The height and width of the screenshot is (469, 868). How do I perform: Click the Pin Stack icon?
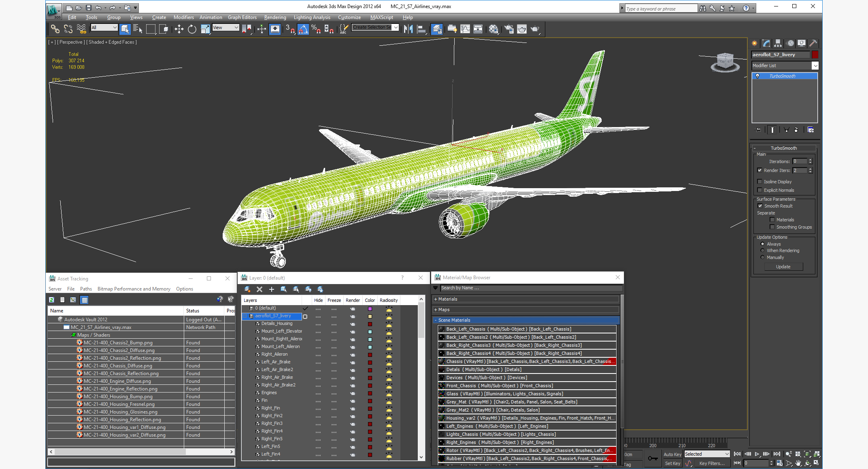point(758,130)
